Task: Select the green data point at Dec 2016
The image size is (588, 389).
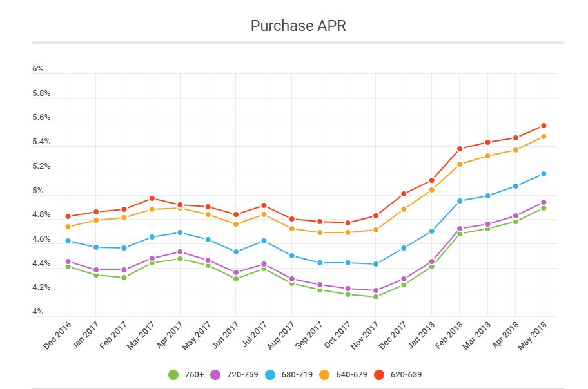Action: click(x=68, y=267)
